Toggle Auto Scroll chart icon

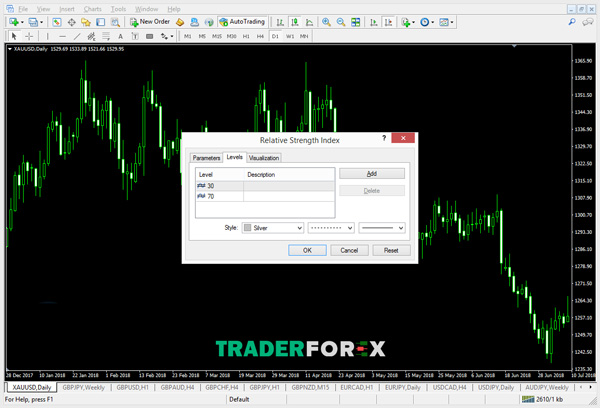374,22
